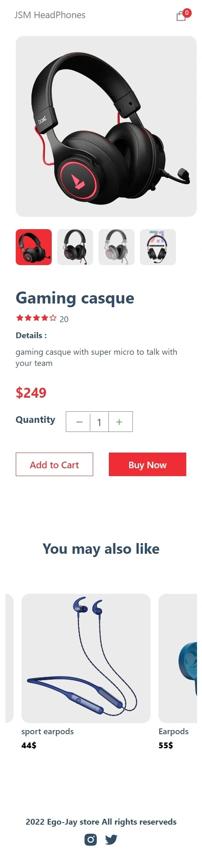This screenshot has width=202, height=868.
Task: Click the star rating icons
Action: tap(36, 318)
